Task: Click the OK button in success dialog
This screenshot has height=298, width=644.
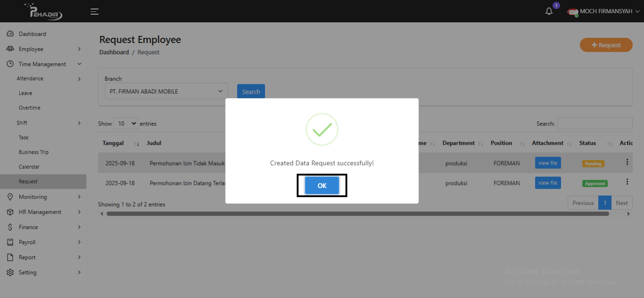Action: coord(322,185)
